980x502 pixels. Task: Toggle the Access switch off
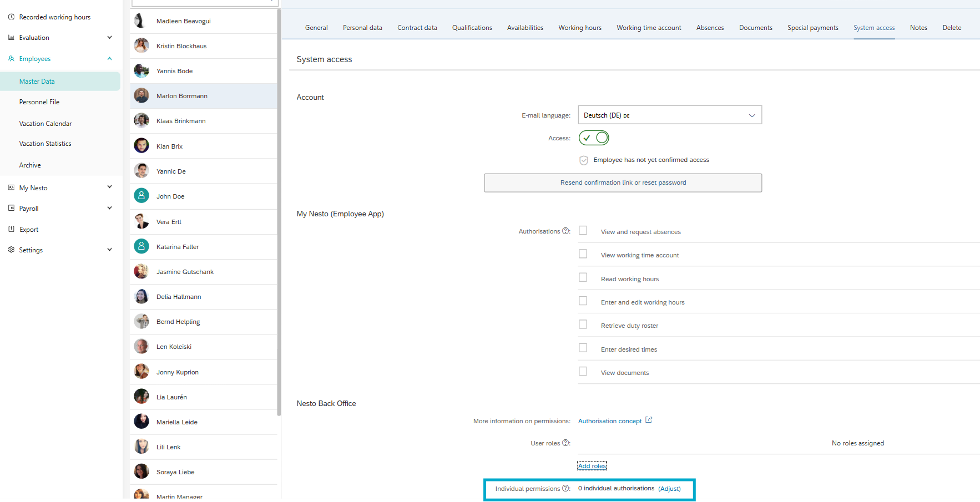click(x=593, y=138)
